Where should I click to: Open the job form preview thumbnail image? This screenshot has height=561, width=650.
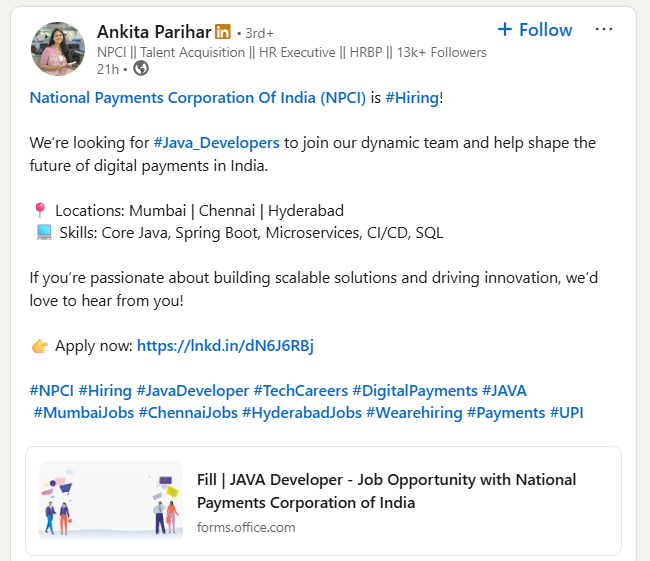click(x=111, y=503)
